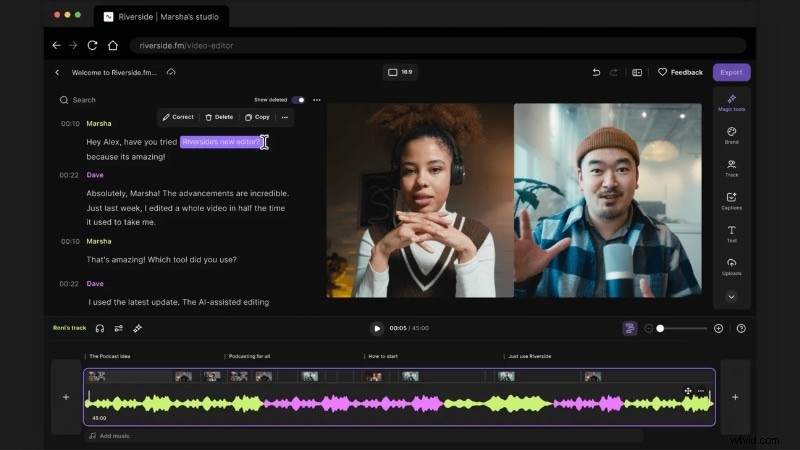This screenshot has height=450, width=800.
Task: Focus the riverside.fm address bar
Action: (x=438, y=45)
